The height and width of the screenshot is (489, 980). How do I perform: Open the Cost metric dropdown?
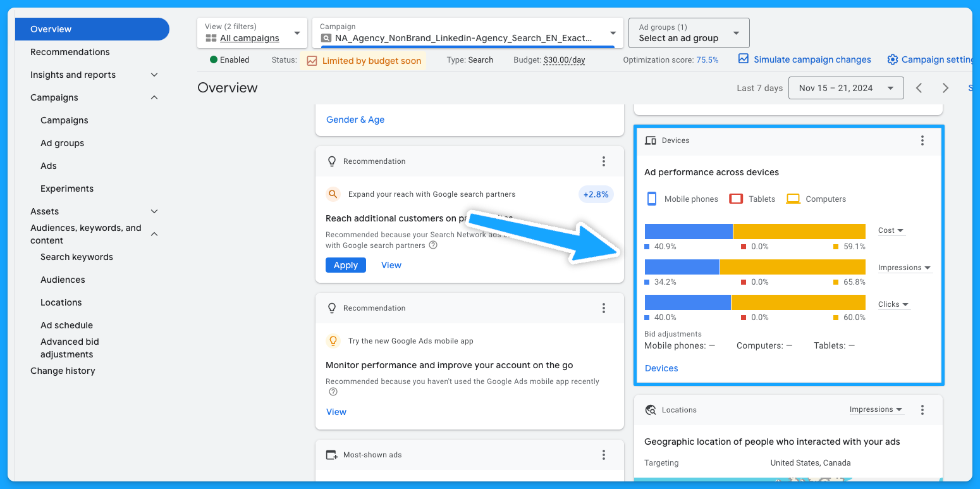point(891,230)
